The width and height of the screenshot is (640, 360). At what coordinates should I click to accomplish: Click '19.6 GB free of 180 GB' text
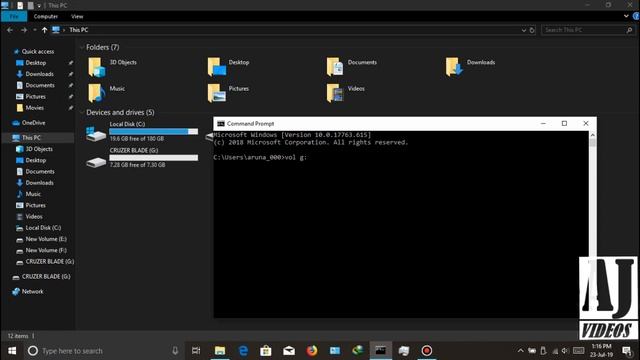coord(137,139)
